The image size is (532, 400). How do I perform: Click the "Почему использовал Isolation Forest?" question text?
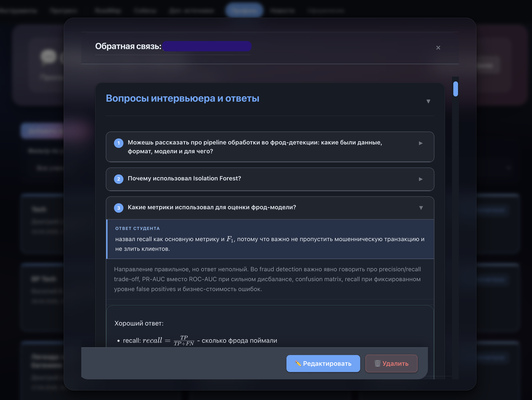tap(184, 178)
